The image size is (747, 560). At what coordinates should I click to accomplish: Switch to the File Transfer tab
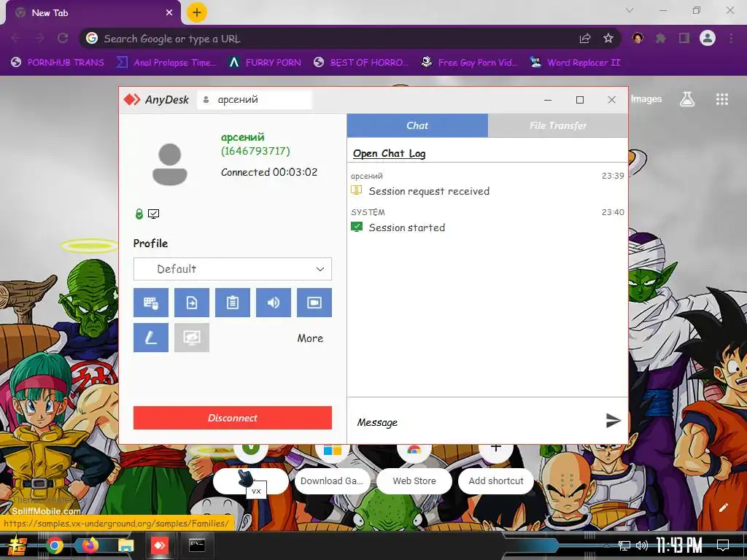[558, 125]
